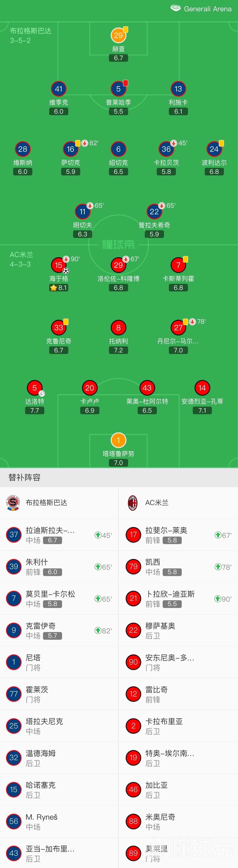
Task: Open substitute 拉斐尔-莱奥 number 17 row
Action: (179, 535)
